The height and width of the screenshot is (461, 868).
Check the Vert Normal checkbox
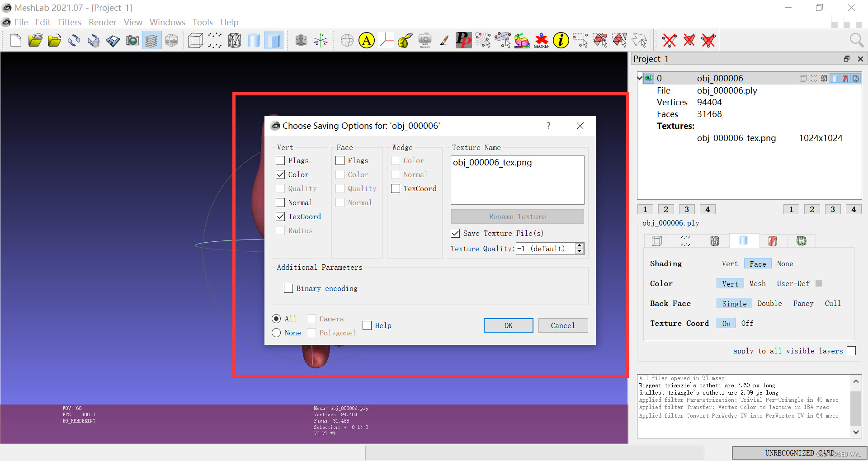(280, 202)
